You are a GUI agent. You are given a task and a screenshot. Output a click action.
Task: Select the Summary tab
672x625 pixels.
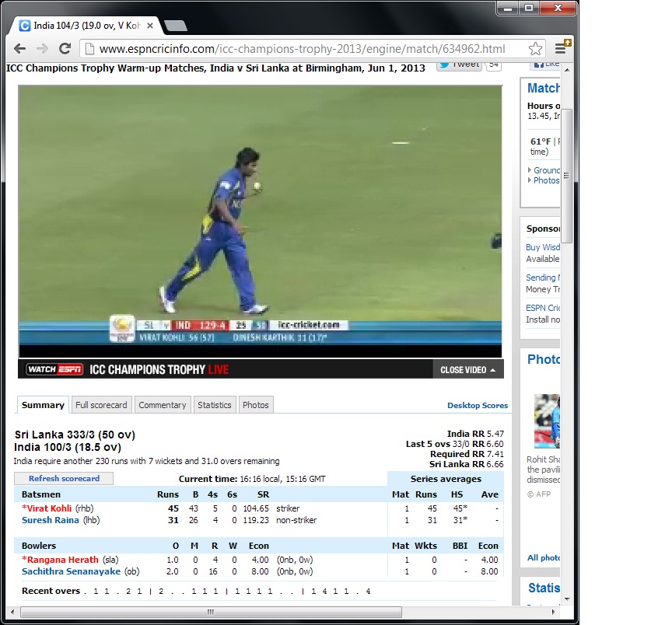click(x=43, y=405)
